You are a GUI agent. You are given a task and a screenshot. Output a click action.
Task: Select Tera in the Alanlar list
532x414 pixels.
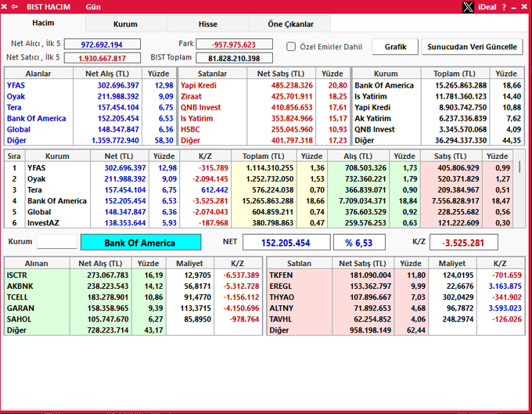(x=14, y=107)
